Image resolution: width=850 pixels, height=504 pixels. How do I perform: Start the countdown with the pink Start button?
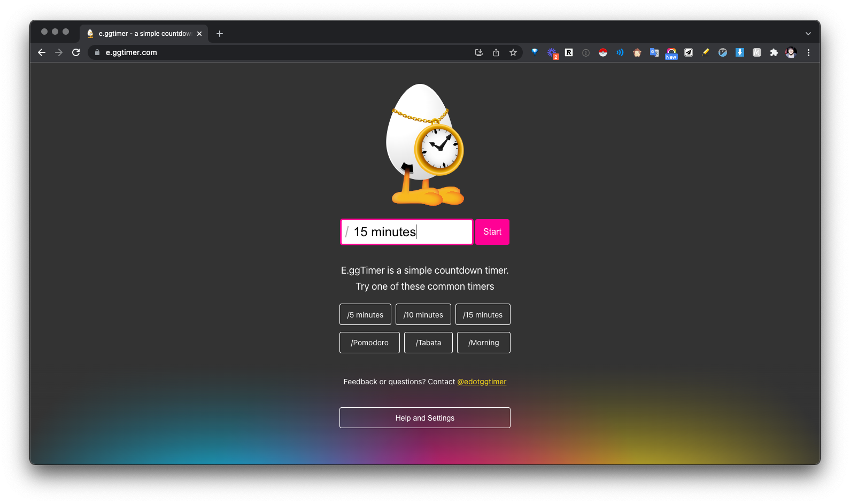pos(492,232)
